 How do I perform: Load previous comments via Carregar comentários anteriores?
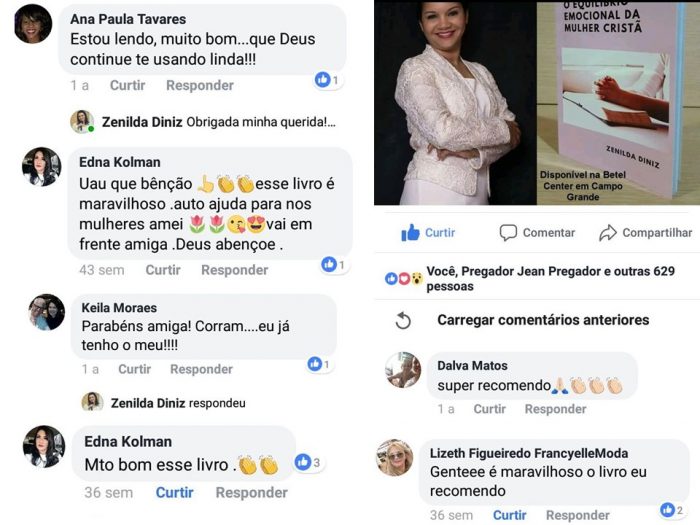click(x=543, y=320)
